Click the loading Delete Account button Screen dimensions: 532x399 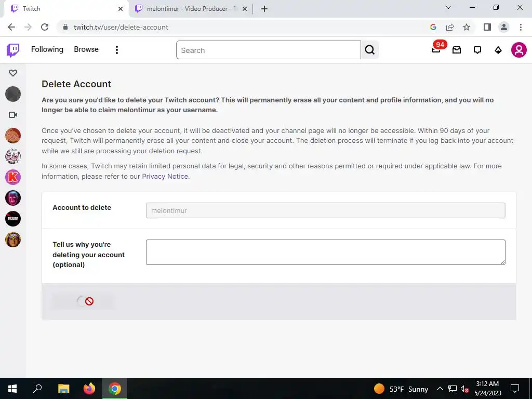pyautogui.click(x=84, y=301)
